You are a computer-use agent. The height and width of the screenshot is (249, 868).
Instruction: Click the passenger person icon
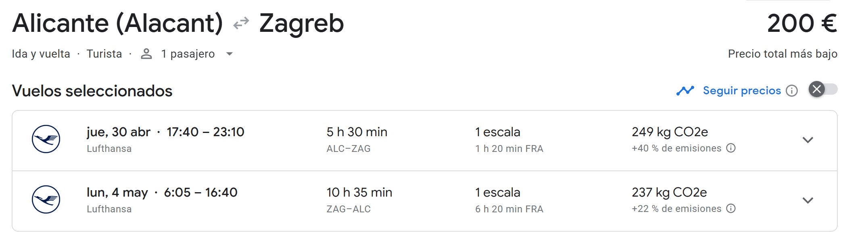pyautogui.click(x=146, y=54)
